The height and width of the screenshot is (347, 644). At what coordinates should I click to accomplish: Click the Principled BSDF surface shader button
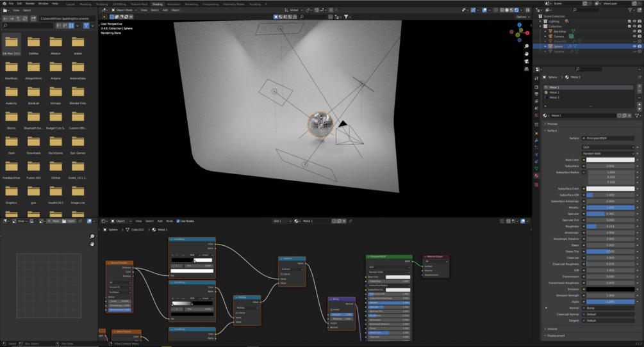coord(608,138)
